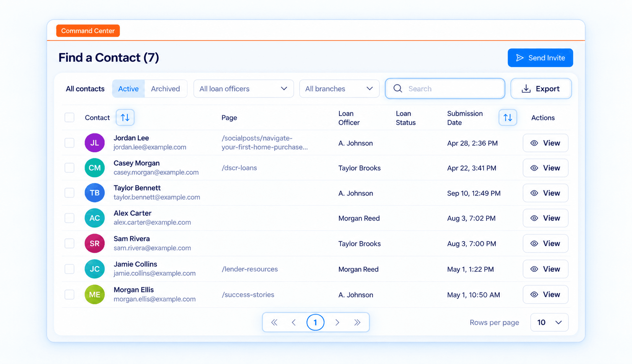Image resolution: width=632 pixels, height=364 pixels.
Task: Click the TB avatar for Taylor Bennett
Action: tap(94, 193)
